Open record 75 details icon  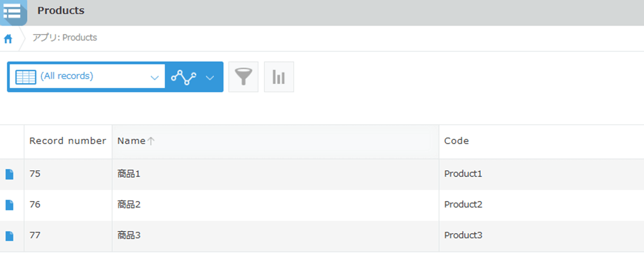[x=9, y=174]
